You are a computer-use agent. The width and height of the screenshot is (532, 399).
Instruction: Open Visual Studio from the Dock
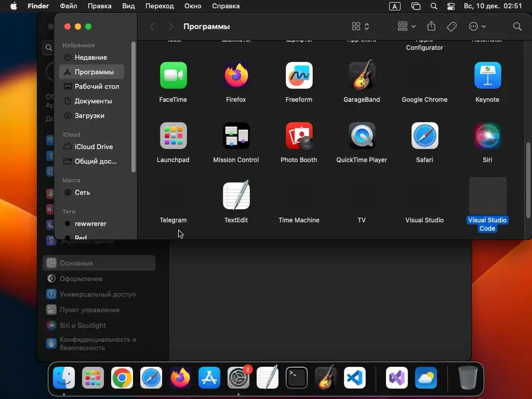(397, 378)
